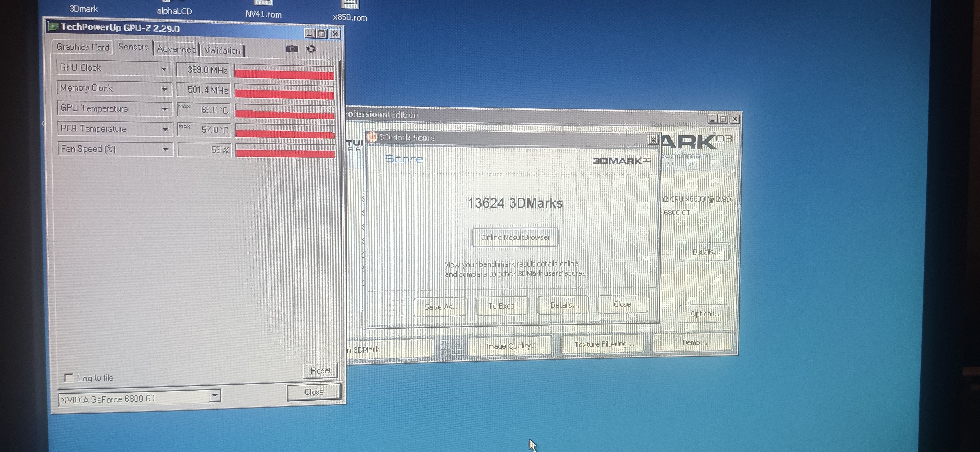
Task: Click the 53 % fan speed value
Action: 204,150
